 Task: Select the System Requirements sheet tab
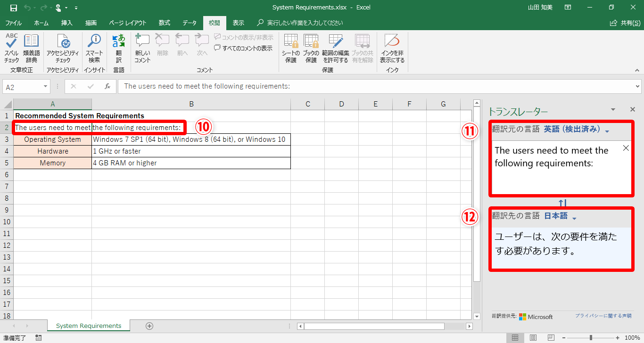(89, 326)
